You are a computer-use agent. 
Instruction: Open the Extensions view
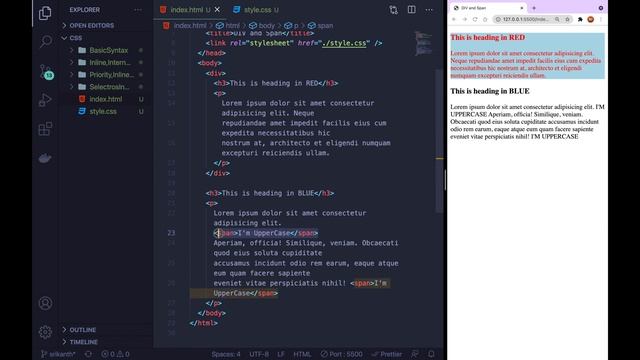click(x=45, y=129)
